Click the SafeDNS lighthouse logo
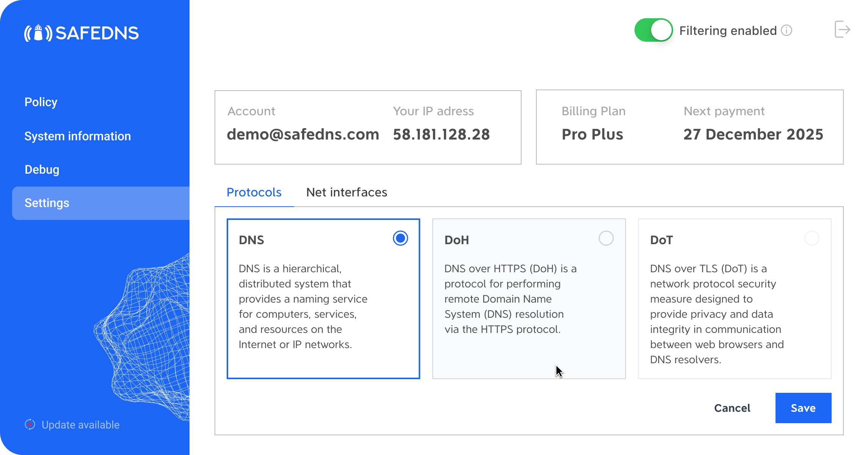The height and width of the screenshot is (455, 868). tap(38, 33)
